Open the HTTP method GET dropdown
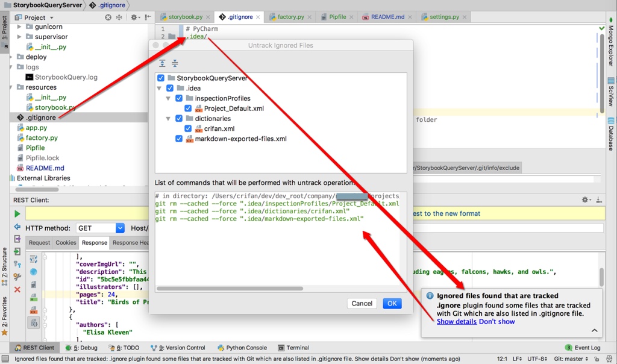Image resolution: width=617 pixels, height=364 pixels. point(120,228)
